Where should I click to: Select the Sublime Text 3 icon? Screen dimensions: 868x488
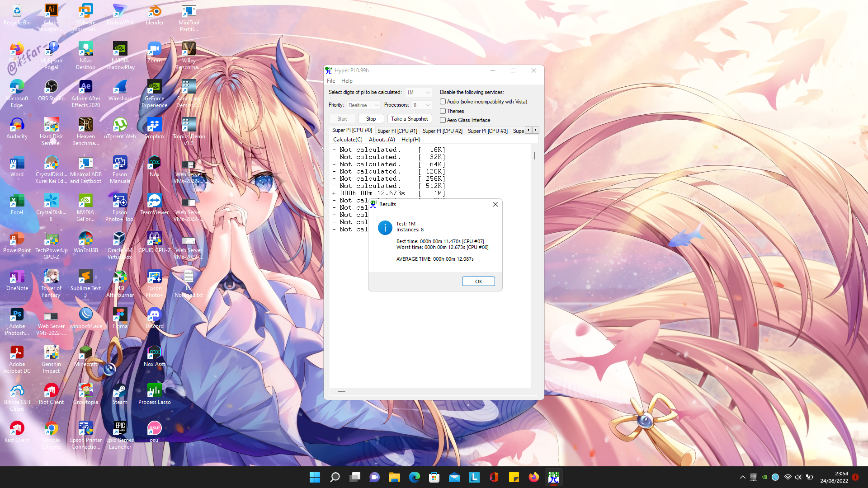coord(85,283)
